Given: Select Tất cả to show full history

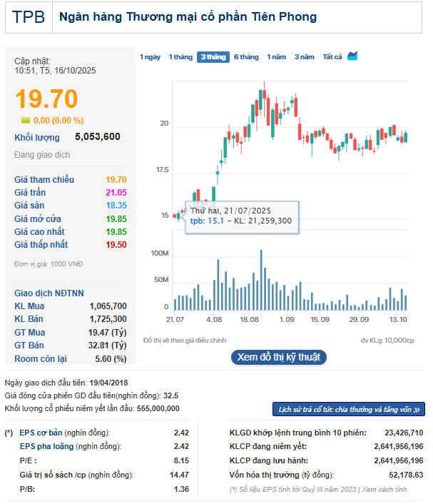Looking at the screenshot, I should (332, 57).
